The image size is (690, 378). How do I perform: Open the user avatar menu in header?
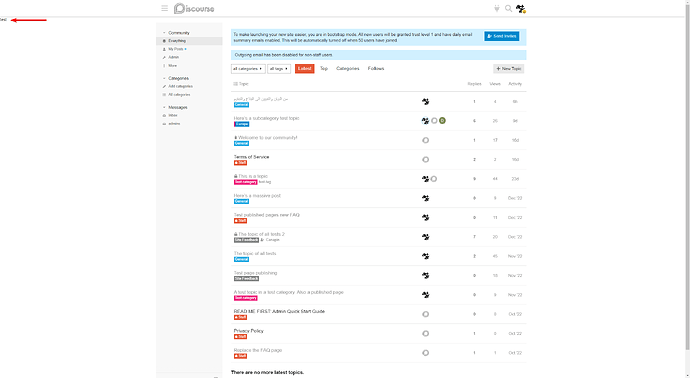[521, 8]
